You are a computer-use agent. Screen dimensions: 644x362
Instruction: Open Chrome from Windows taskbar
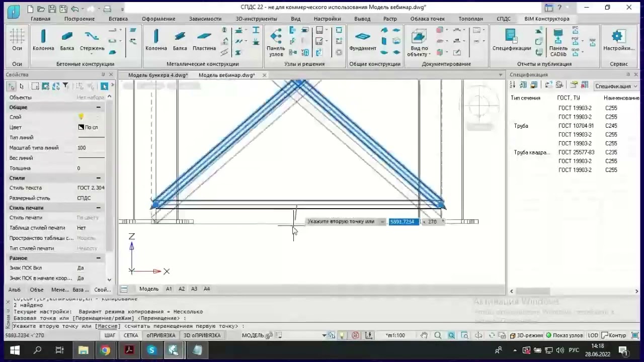click(x=105, y=350)
